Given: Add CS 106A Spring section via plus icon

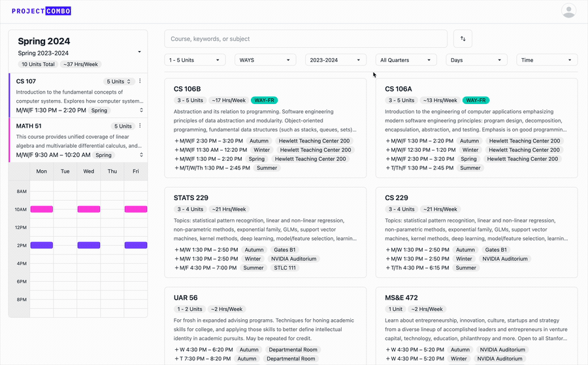Looking at the screenshot, I should point(387,159).
